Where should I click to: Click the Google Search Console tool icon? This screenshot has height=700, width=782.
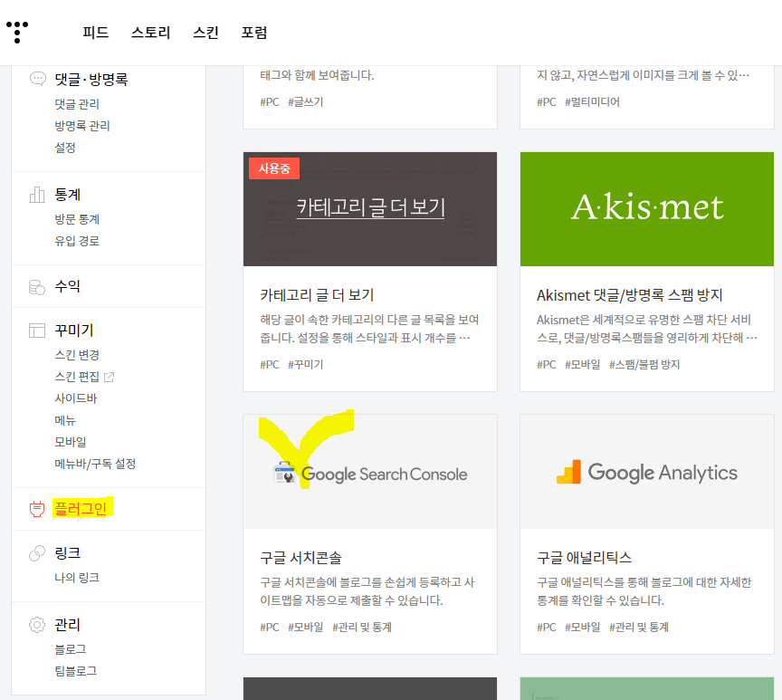(x=285, y=473)
